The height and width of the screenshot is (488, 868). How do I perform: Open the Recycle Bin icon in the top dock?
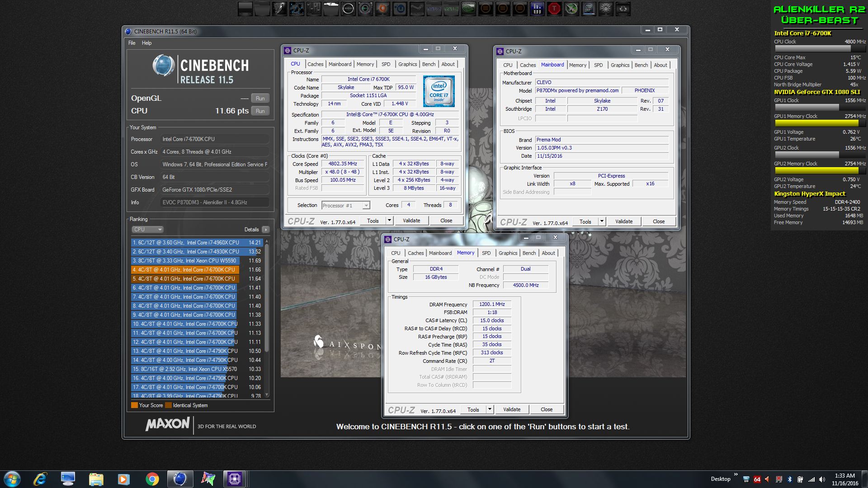point(623,9)
